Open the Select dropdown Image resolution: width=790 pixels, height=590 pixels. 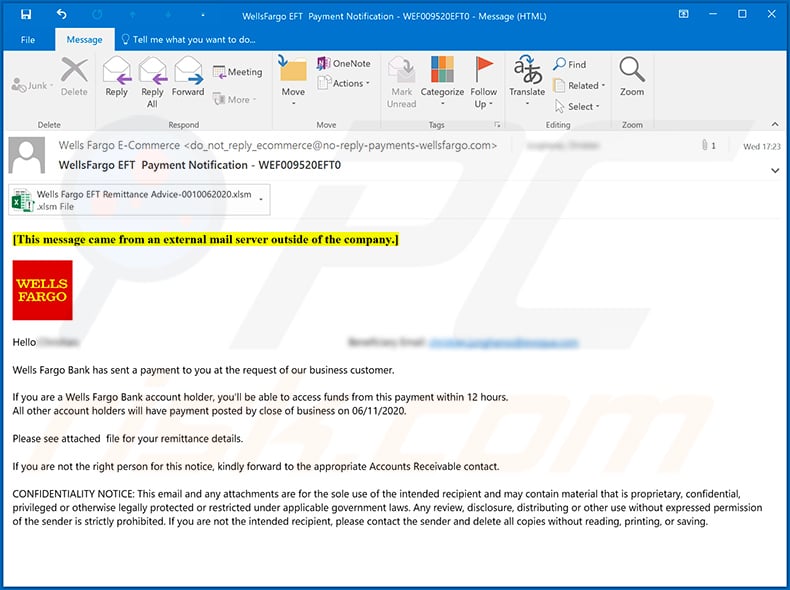click(x=577, y=106)
